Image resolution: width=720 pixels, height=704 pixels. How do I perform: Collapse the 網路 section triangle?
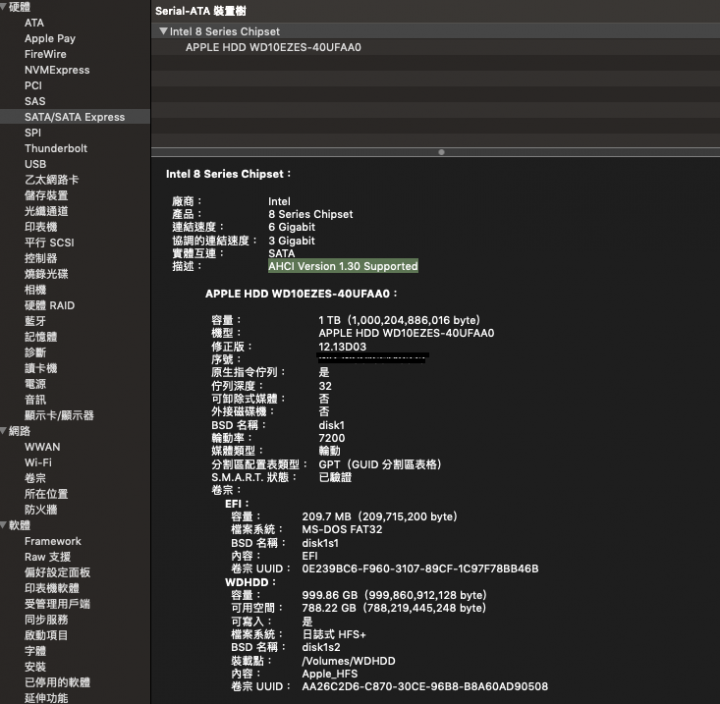(3, 431)
